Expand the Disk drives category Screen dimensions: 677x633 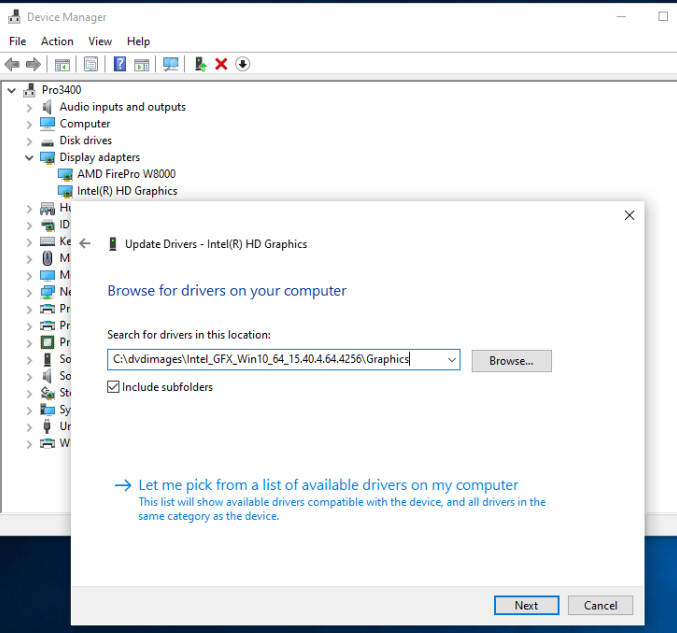(x=29, y=141)
